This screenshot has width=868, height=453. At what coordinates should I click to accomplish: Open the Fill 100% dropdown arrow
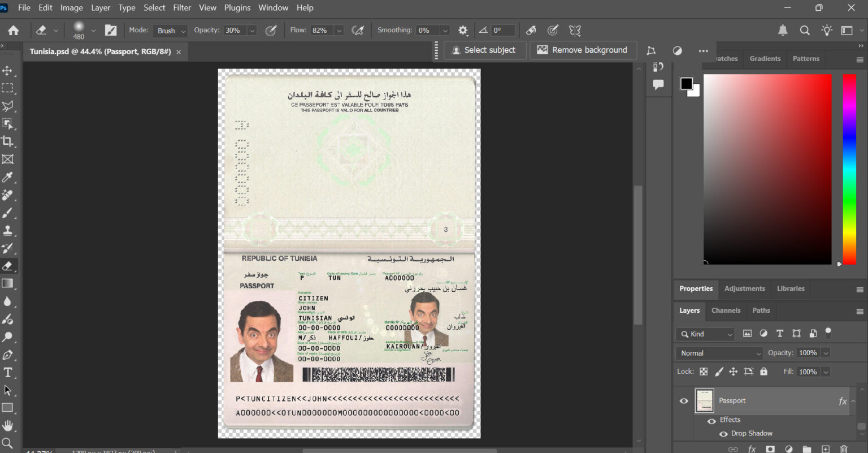[826, 372]
